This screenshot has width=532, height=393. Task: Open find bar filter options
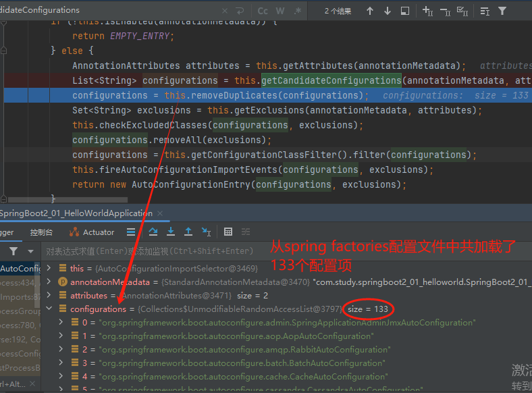click(502, 11)
